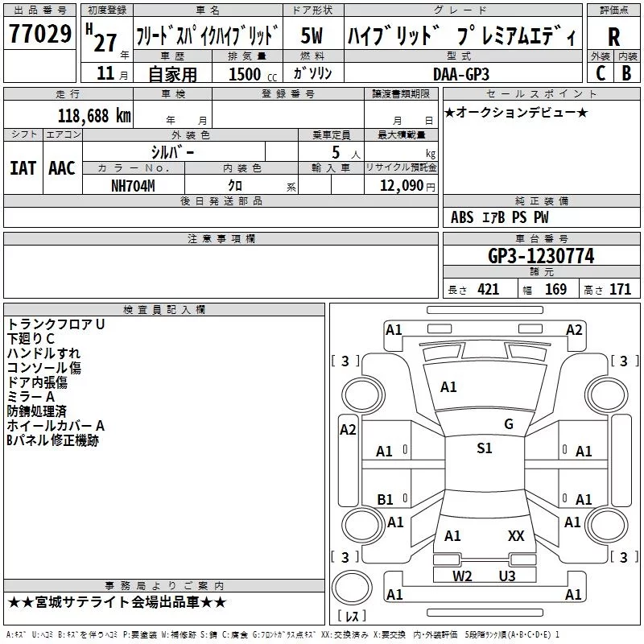Click the U3 mark on rear panel

tap(507, 576)
